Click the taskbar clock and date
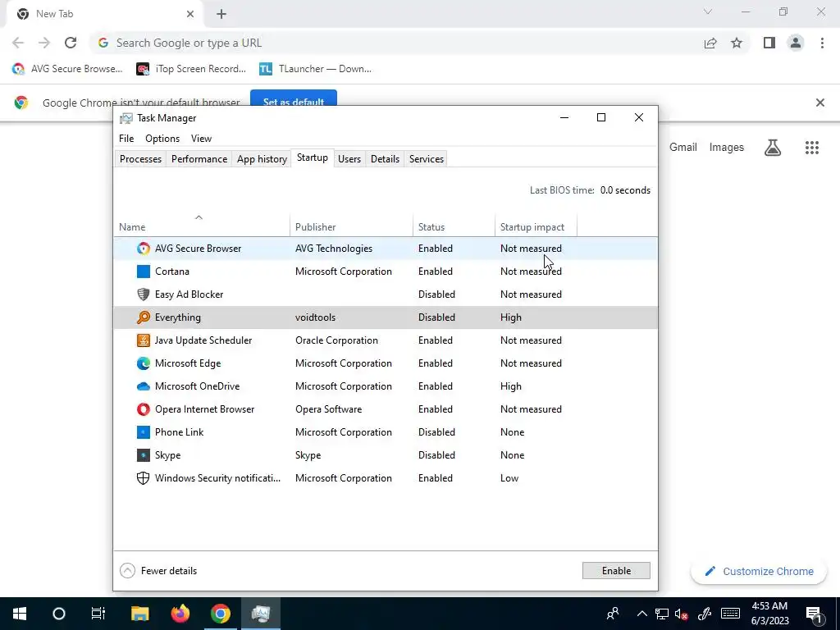Image resolution: width=840 pixels, height=630 pixels. tap(769, 614)
